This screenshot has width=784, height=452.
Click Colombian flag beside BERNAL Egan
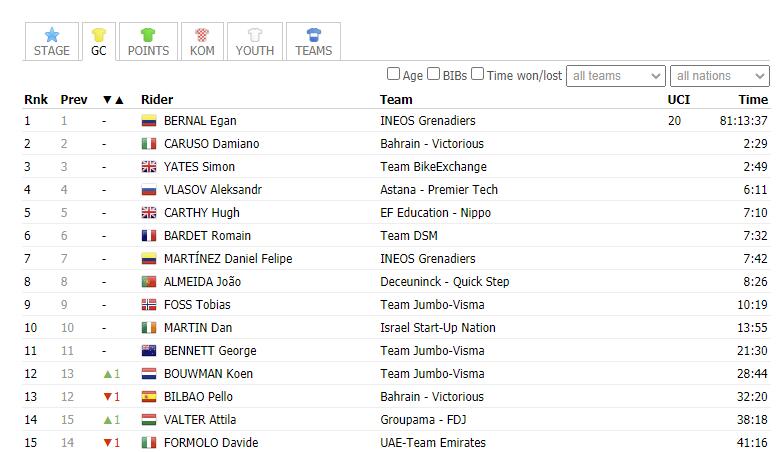click(149, 121)
